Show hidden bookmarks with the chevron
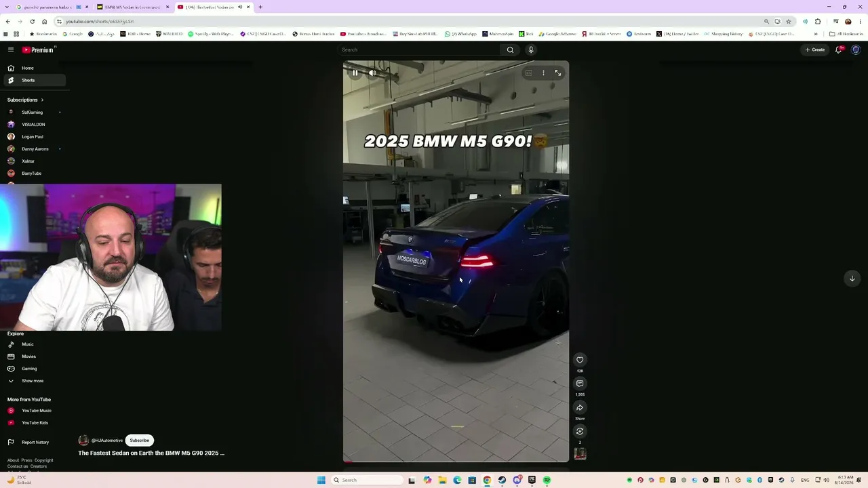This screenshot has width=868, height=488. [x=816, y=34]
